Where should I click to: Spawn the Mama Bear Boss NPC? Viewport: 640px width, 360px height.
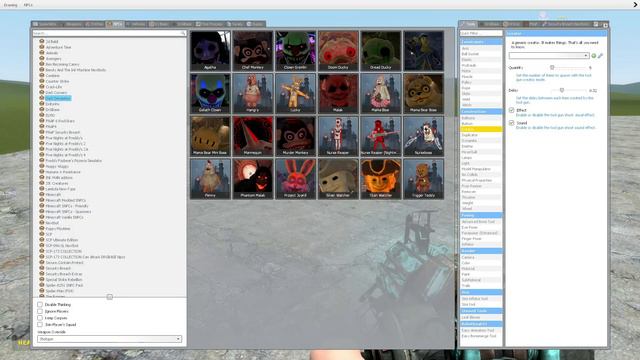coord(423,93)
